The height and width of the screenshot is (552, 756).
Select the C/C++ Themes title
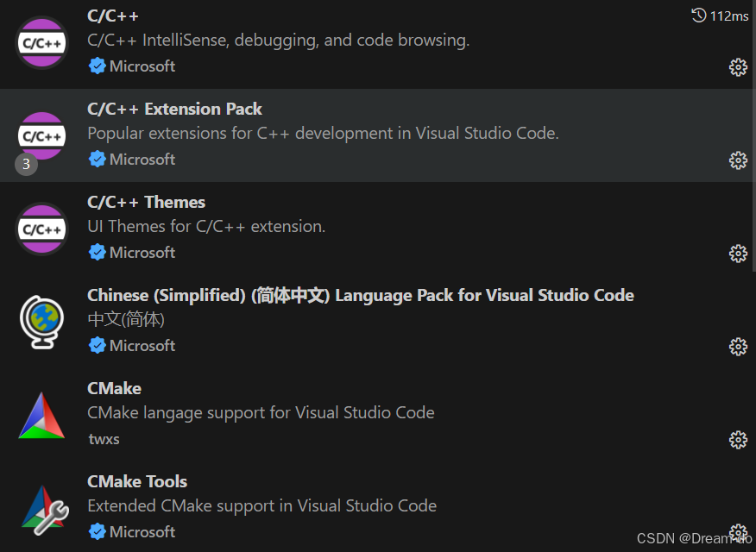click(x=146, y=203)
